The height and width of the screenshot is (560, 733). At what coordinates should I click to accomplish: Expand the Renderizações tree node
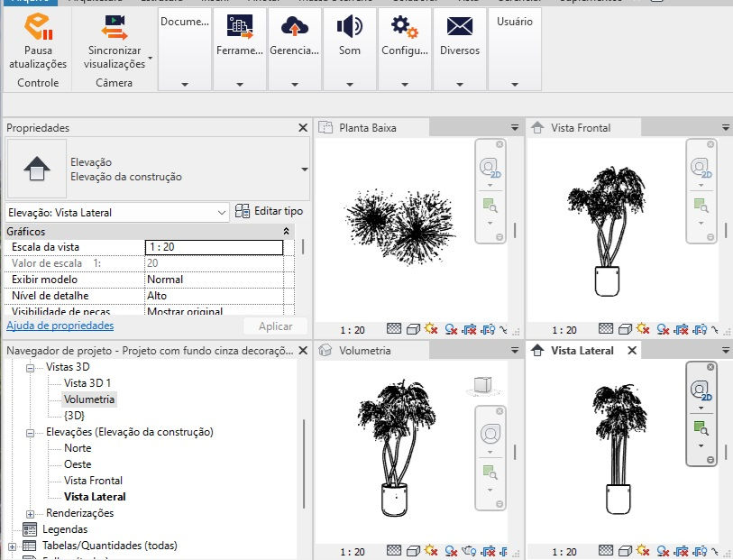pos(30,514)
